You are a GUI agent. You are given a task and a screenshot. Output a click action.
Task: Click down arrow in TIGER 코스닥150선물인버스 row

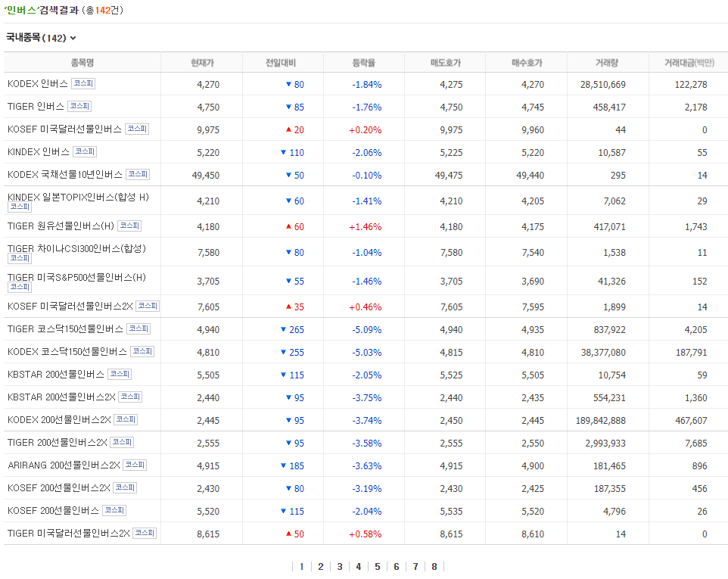pyautogui.click(x=283, y=330)
